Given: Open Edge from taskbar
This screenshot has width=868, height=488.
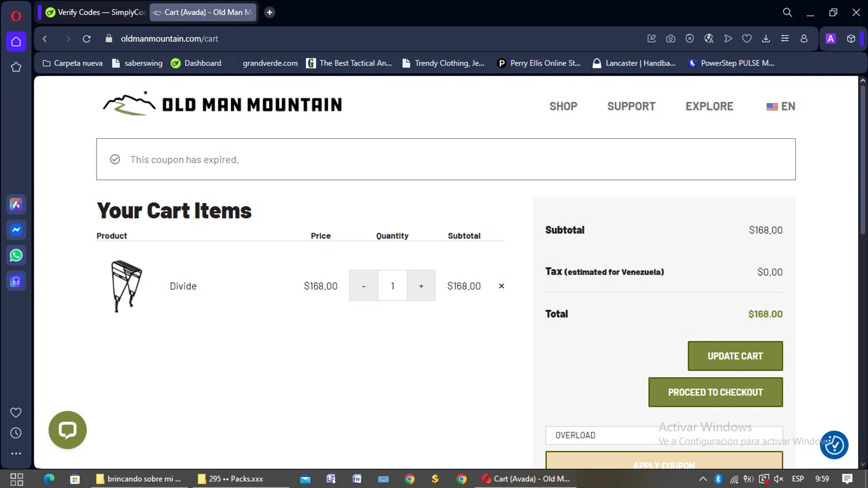Looking at the screenshot, I should coord(49,479).
